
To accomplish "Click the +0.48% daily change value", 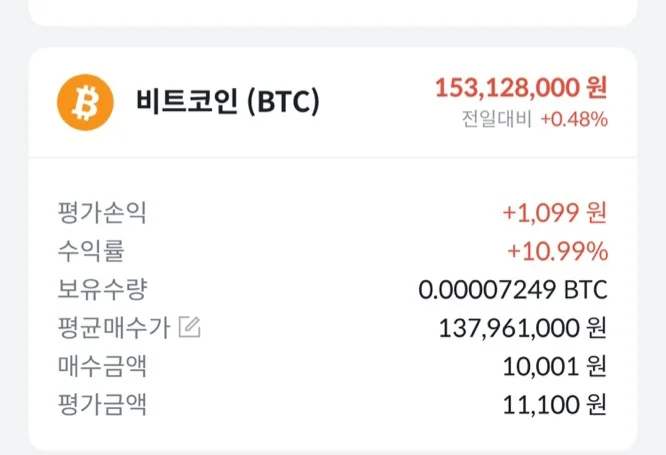I will tap(574, 120).
